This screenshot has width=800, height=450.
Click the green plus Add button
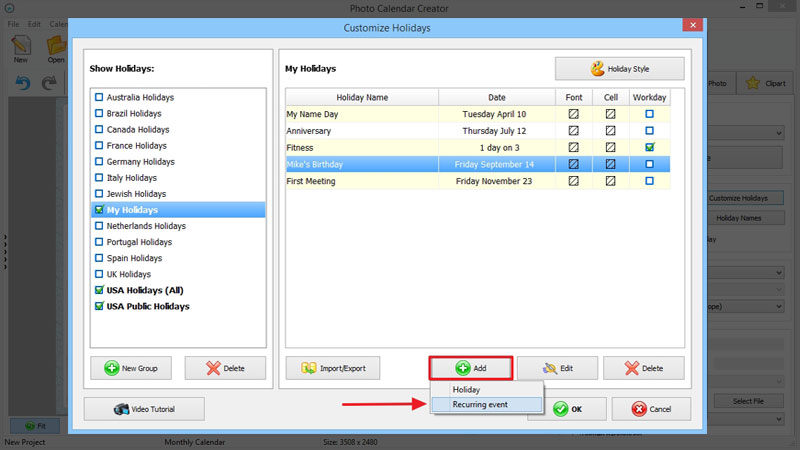470,368
